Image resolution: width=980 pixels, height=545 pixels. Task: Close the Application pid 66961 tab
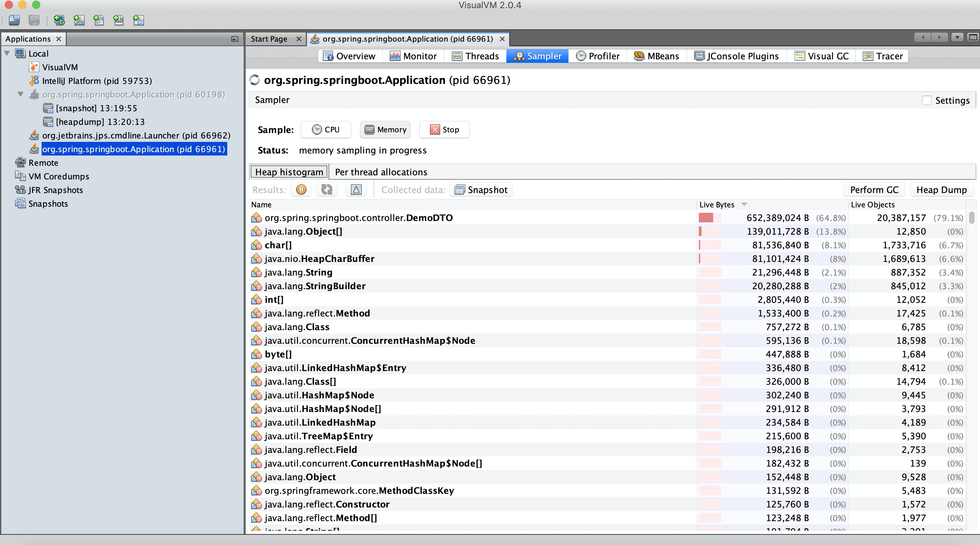pyautogui.click(x=502, y=39)
